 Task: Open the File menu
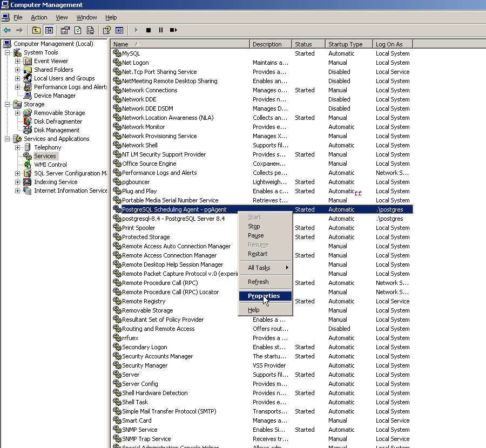tap(18, 17)
